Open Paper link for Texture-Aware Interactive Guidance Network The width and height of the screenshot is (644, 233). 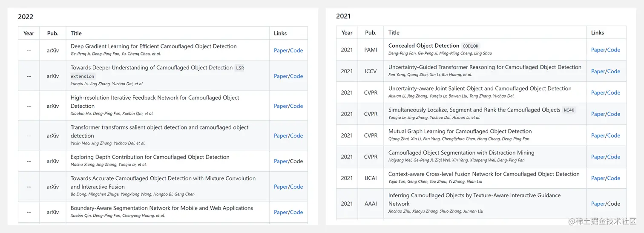(598, 204)
